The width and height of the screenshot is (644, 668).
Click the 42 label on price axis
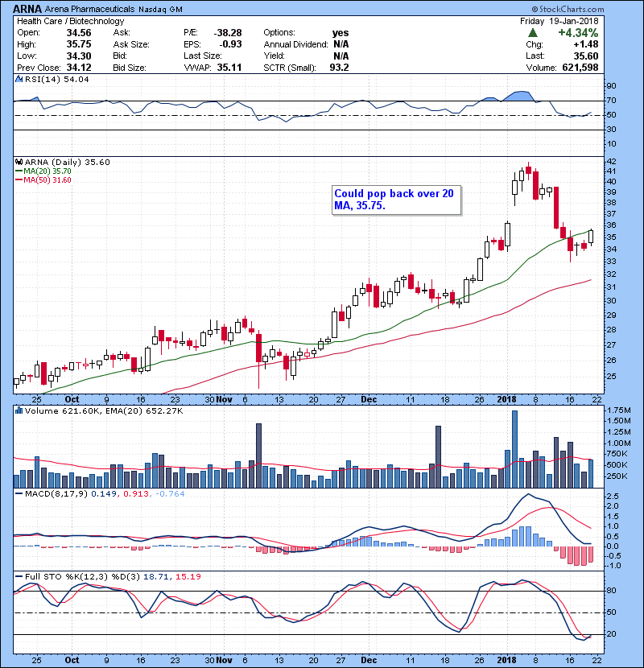tap(611, 162)
